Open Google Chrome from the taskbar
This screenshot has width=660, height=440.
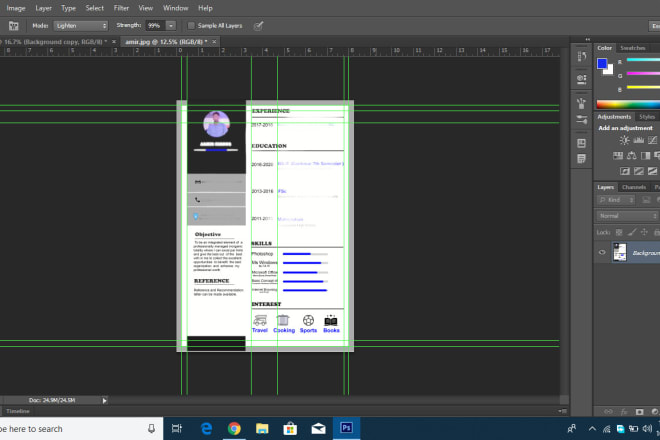[234, 429]
